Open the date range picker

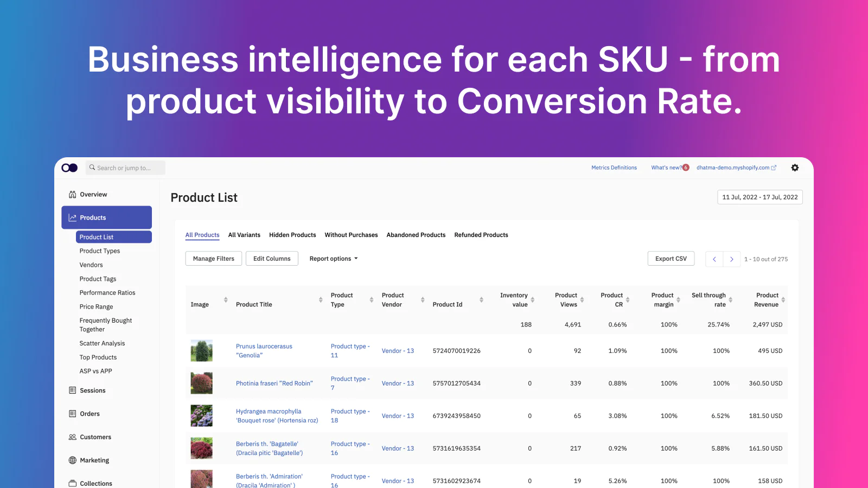coord(759,197)
